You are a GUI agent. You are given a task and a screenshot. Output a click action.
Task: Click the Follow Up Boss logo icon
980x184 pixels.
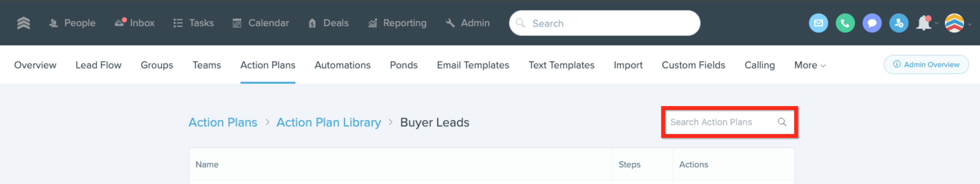coord(24,23)
